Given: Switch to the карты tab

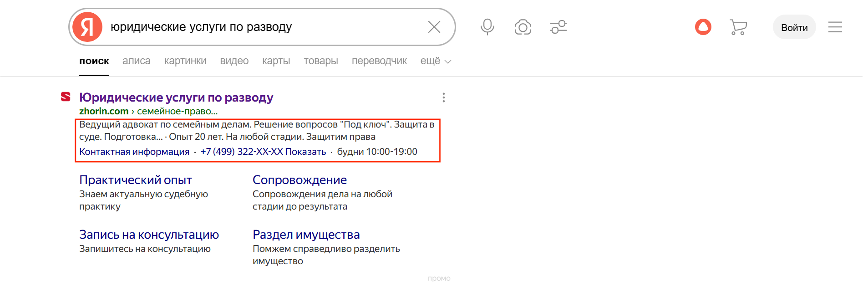Looking at the screenshot, I should [276, 61].
